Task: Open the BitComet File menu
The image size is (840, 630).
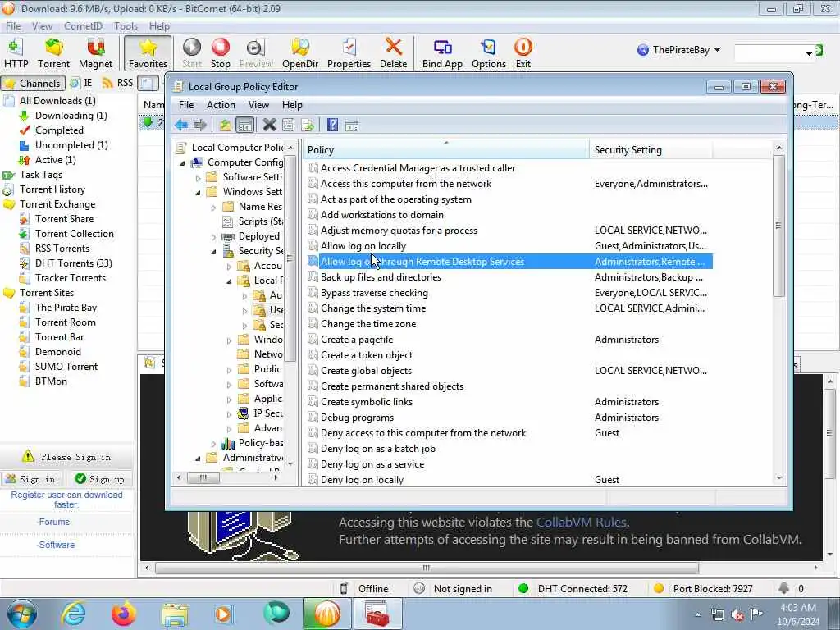Action: pos(13,25)
